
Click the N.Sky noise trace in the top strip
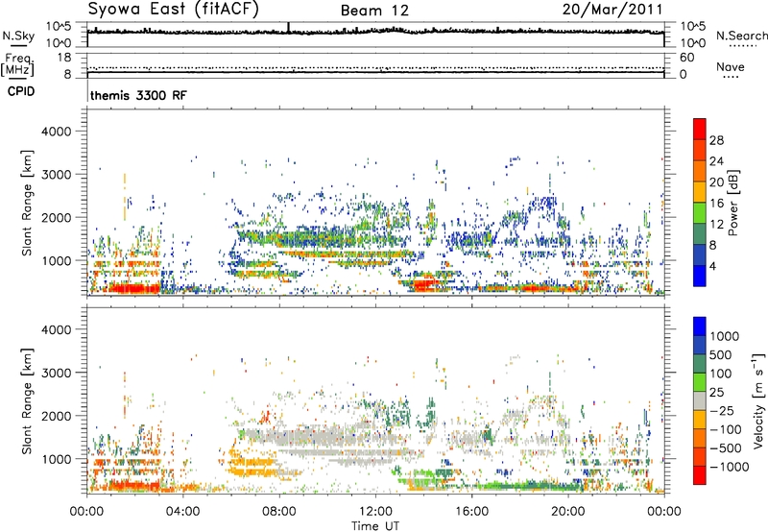375,32
